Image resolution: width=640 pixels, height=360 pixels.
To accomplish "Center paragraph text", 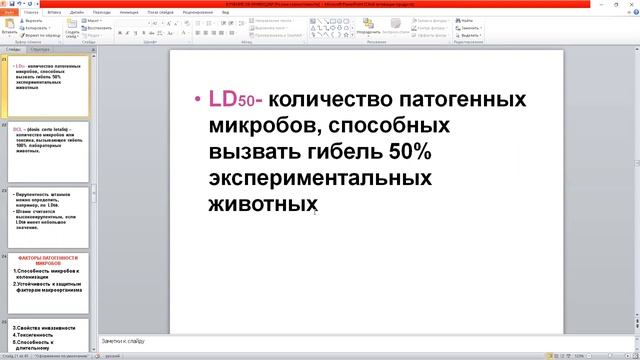I will click(x=205, y=33).
